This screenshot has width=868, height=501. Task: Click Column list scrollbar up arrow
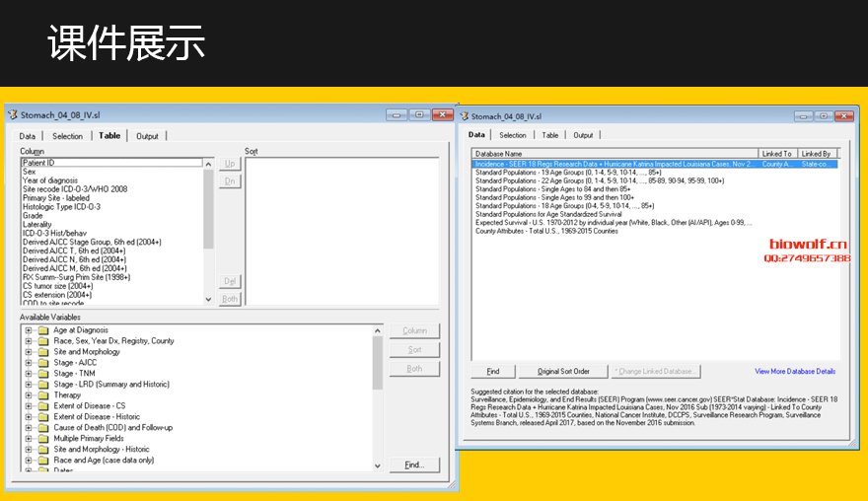tap(208, 164)
